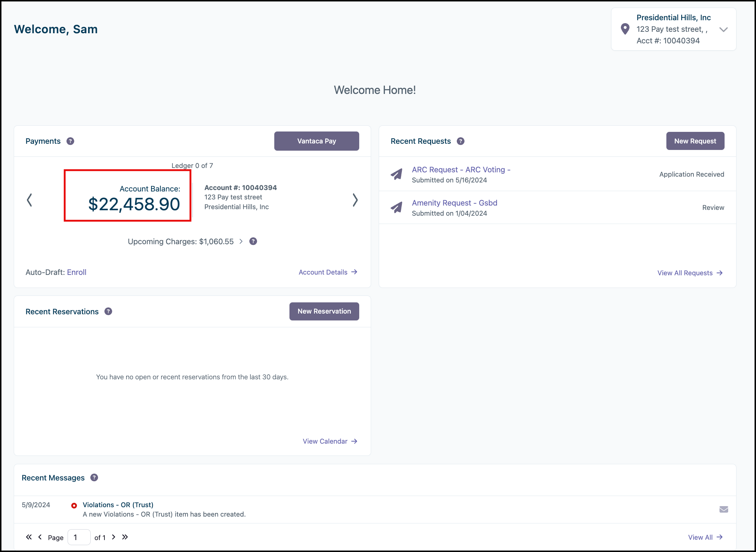Click the Recent Requests help icon
Viewport: 756px width, 552px height.
(460, 141)
